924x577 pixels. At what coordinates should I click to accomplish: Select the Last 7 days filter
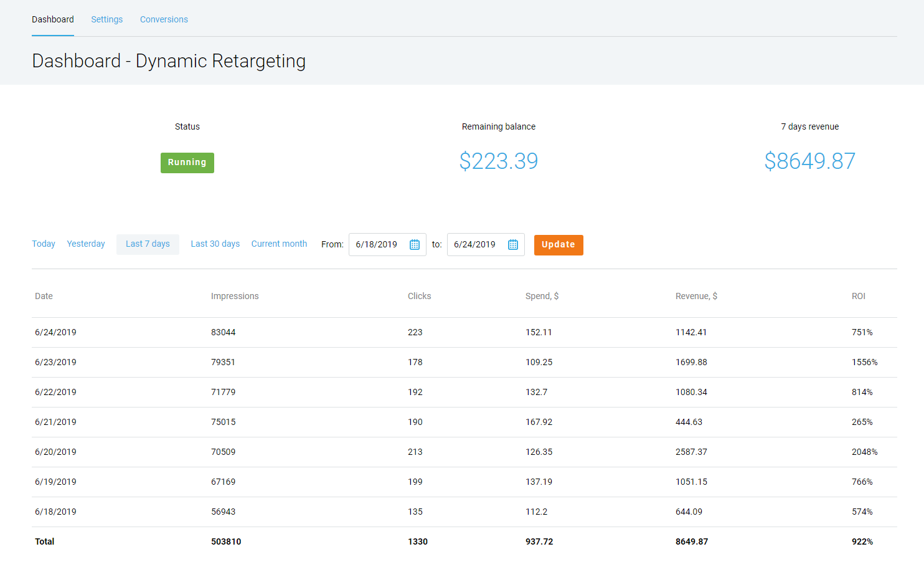(148, 244)
